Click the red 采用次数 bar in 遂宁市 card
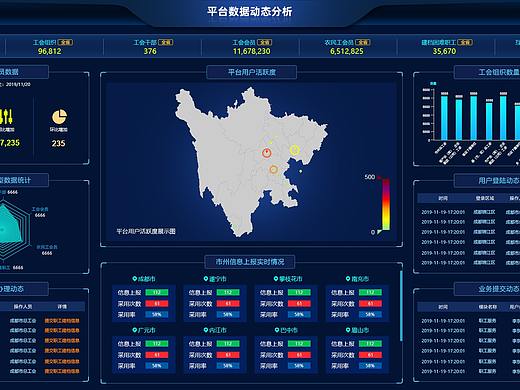Viewport: 520px width, 390px height. pos(228,304)
